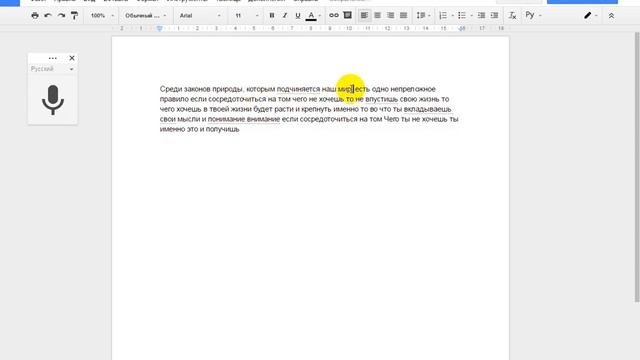Toggle underline formatting
The width and height of the screenshot is (640, 360).
298,16
